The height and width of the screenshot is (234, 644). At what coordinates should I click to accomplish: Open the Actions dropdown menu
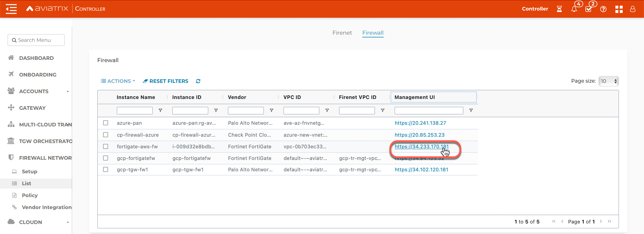point(118,81)
